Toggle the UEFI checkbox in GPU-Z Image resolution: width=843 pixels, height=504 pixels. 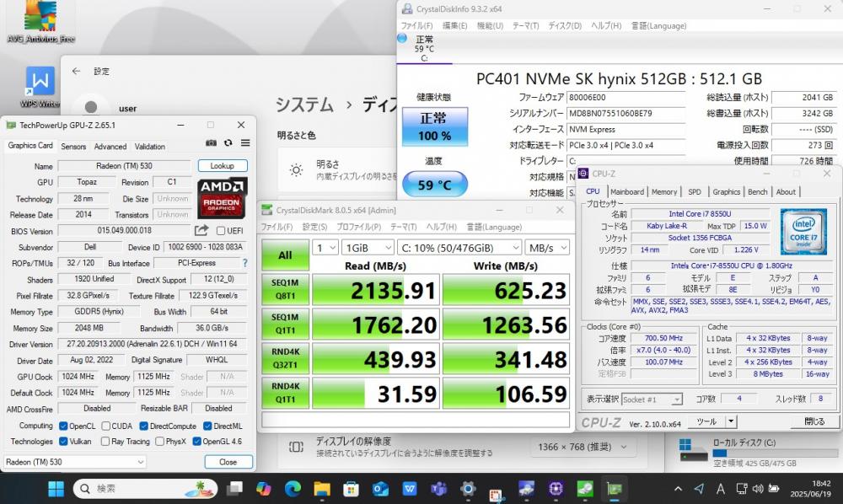coord(220,230)
